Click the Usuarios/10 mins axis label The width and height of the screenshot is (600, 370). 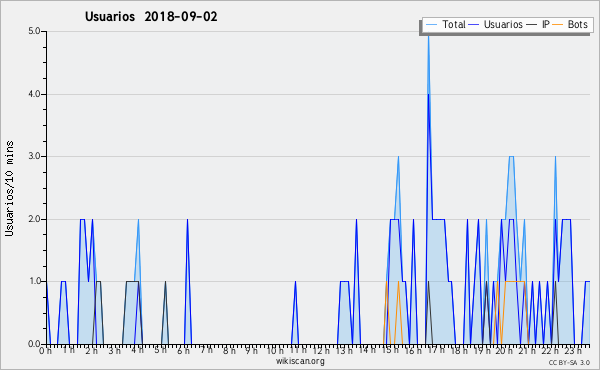(9, 189)
